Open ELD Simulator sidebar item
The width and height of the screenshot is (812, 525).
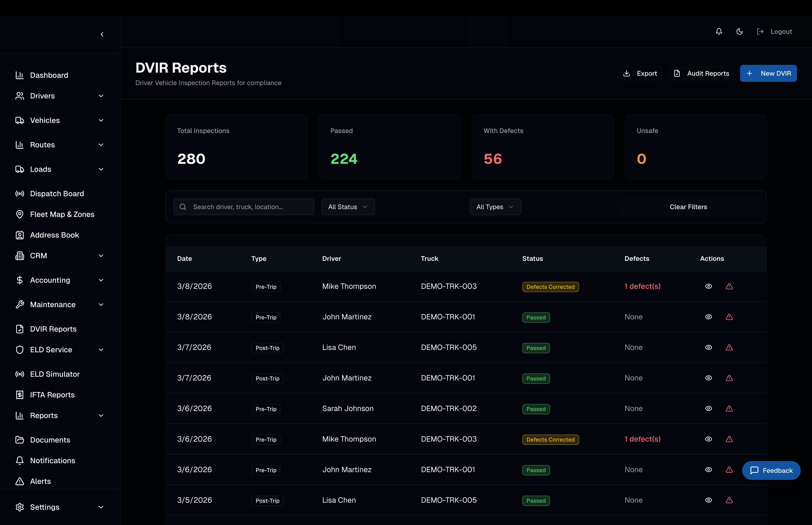coord(55,374)
